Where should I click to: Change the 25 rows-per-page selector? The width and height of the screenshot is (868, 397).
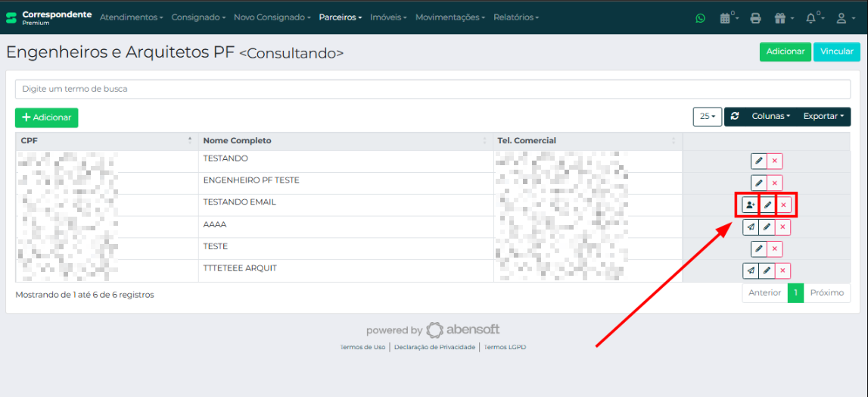(x=707, y=117)
